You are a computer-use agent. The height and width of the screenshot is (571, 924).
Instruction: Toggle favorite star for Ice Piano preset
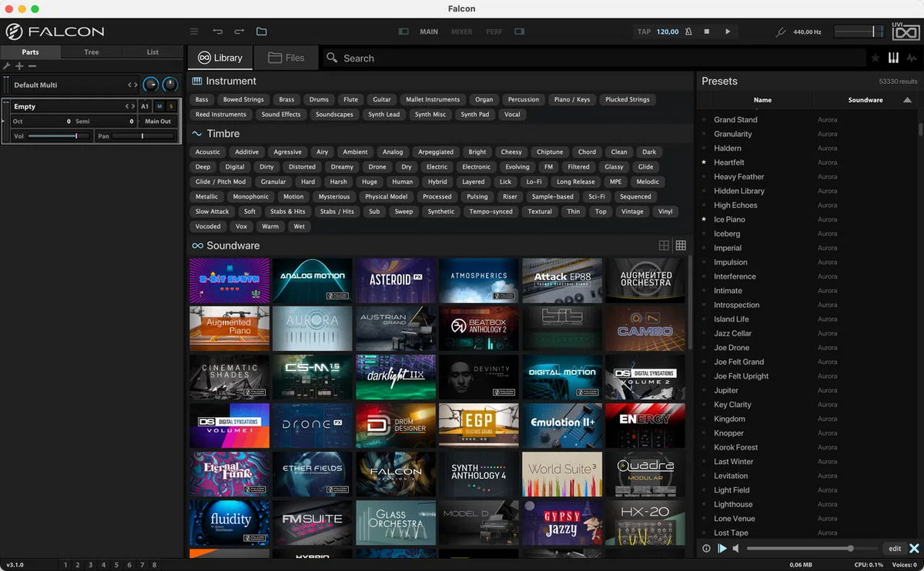704,219
